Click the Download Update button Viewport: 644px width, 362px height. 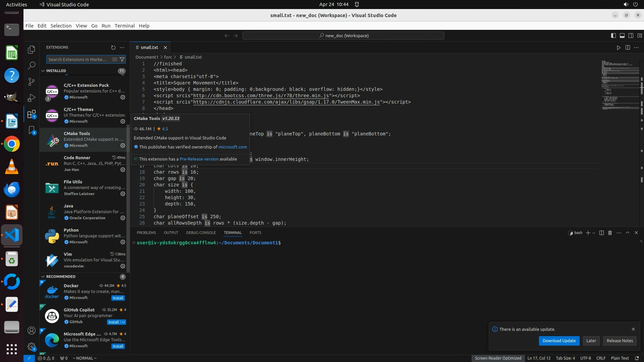559,341
